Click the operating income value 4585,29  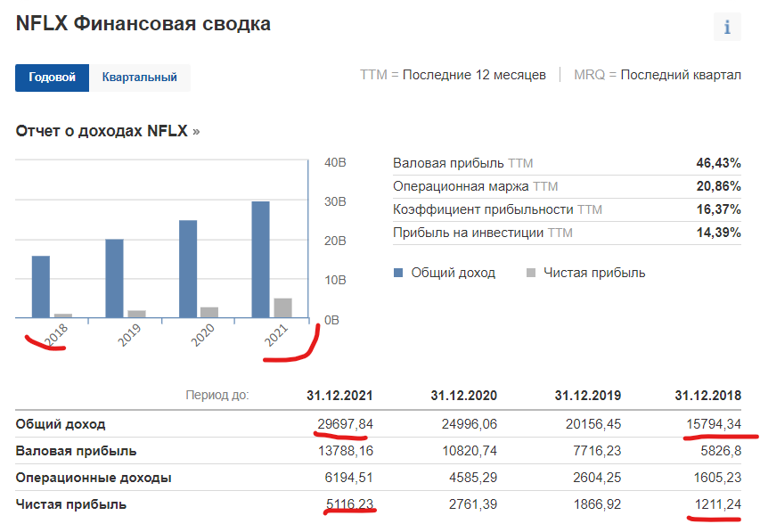coord(473,478)
